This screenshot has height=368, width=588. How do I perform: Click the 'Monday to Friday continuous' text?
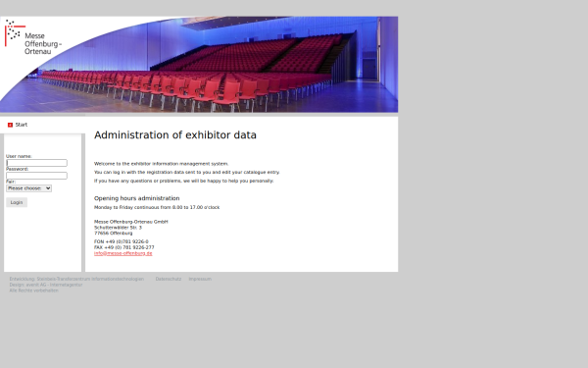pos(157,207)
